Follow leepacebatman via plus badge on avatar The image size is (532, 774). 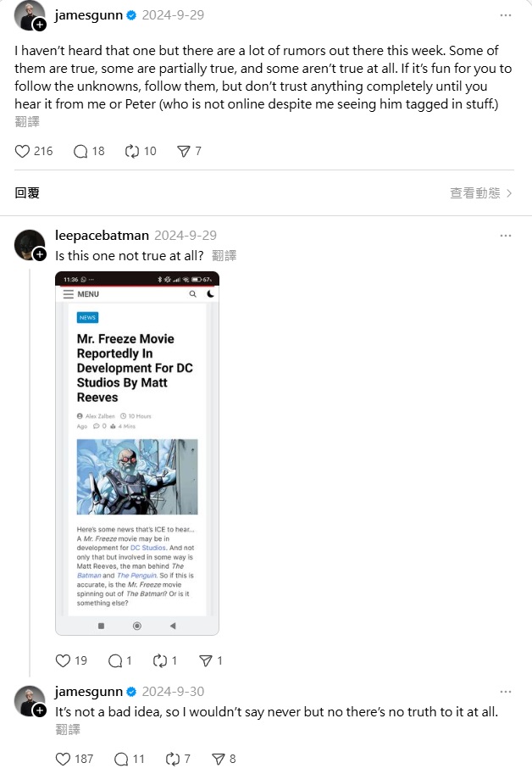pyautogui.click(x=40, y=254)
